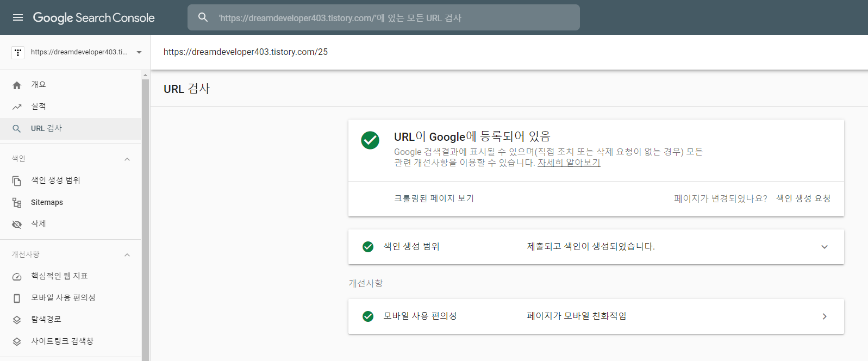Viewport: 868px width, 361px height.
Task: Click the large green check icon for URL registered
Action: [370, 140]
